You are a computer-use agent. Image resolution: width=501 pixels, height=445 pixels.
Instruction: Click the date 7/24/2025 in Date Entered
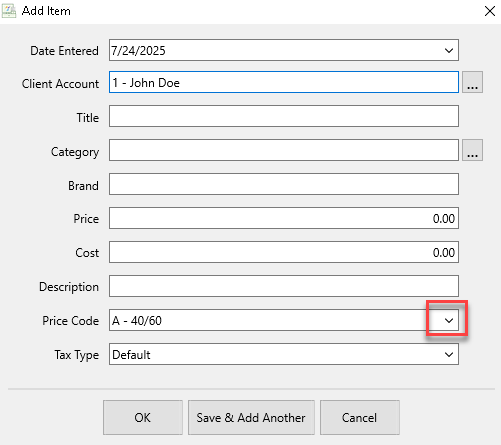138,50
